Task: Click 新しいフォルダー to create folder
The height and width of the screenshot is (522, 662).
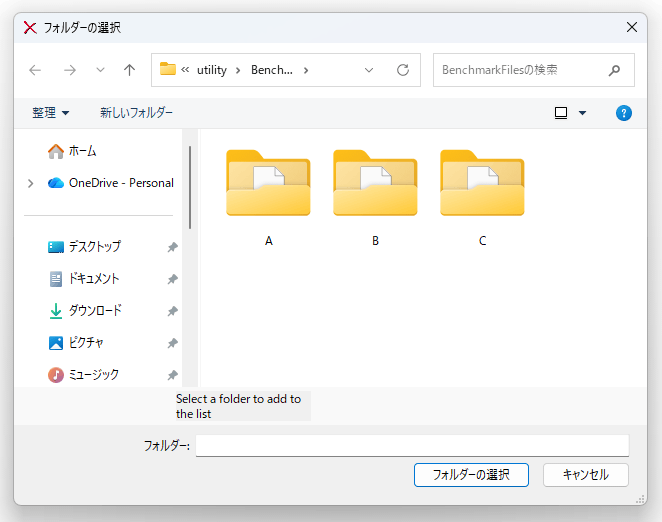Action: [136, 113]
